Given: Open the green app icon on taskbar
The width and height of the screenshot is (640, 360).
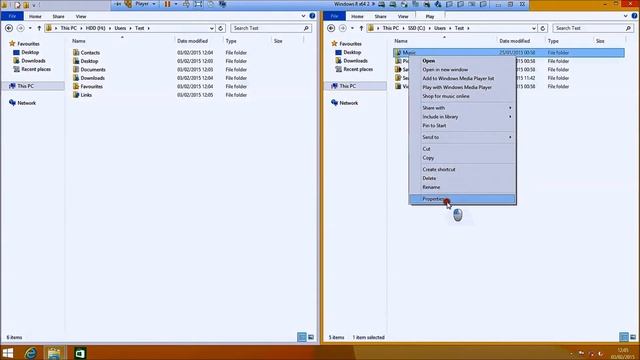Looking at the screenshot, I should coord(80,353).
